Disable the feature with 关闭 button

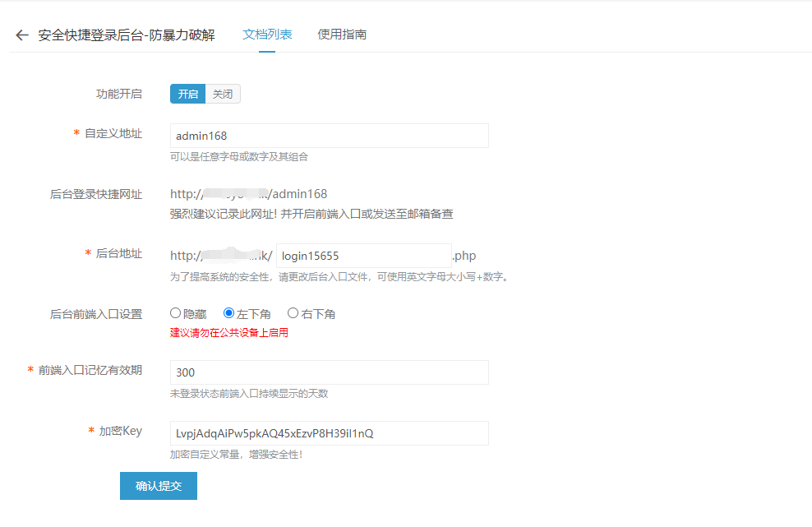tap(223, 94)
